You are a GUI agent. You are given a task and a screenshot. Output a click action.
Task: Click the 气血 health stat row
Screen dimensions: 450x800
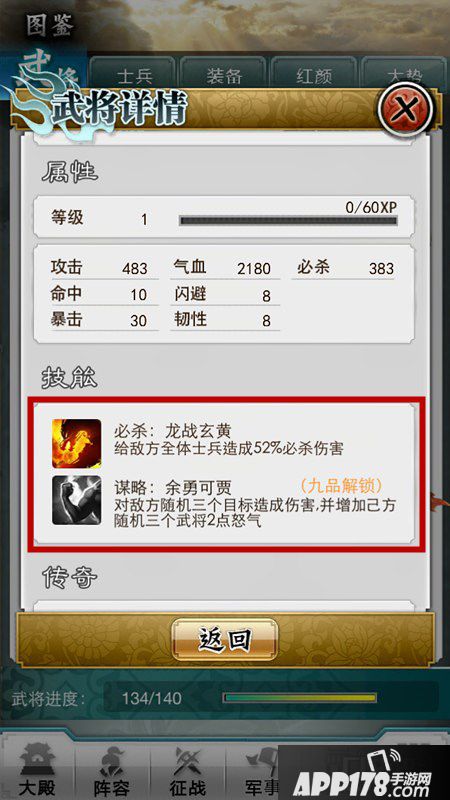coord(225,268)
